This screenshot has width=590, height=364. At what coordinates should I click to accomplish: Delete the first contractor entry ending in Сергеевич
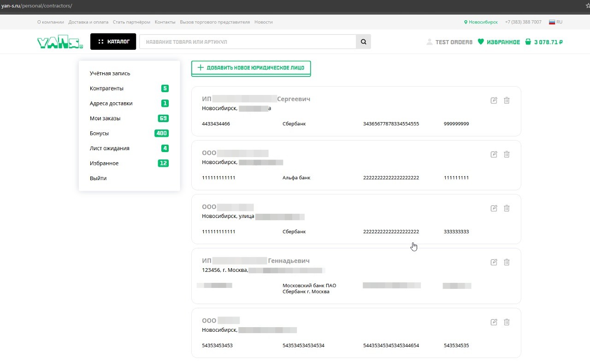pos(507,100)
